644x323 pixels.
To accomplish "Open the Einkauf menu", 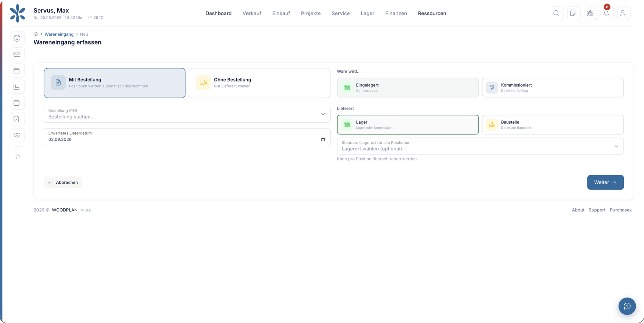I will (x=281, y=13).
